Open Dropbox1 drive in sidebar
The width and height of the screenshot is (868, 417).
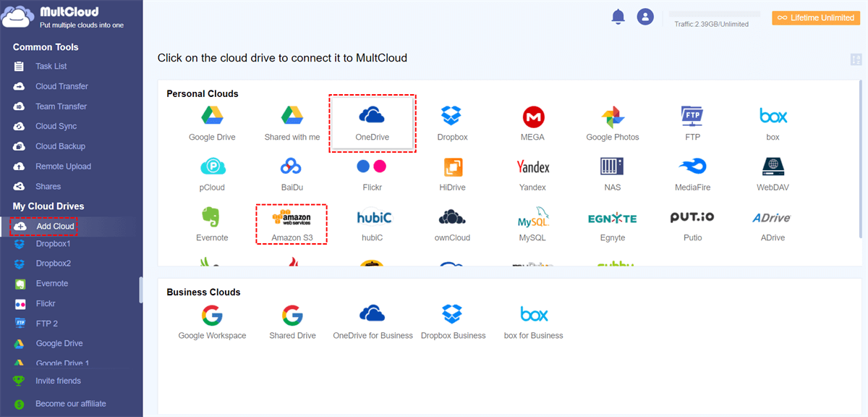53,244
